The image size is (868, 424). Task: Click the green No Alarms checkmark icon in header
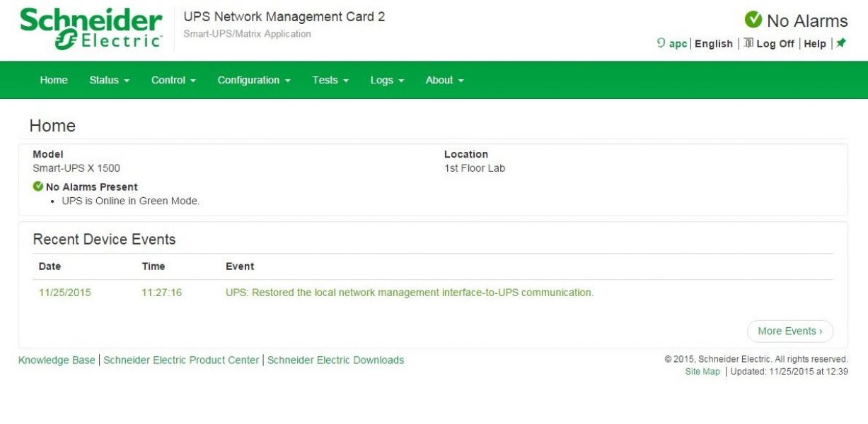coord(753,20)
